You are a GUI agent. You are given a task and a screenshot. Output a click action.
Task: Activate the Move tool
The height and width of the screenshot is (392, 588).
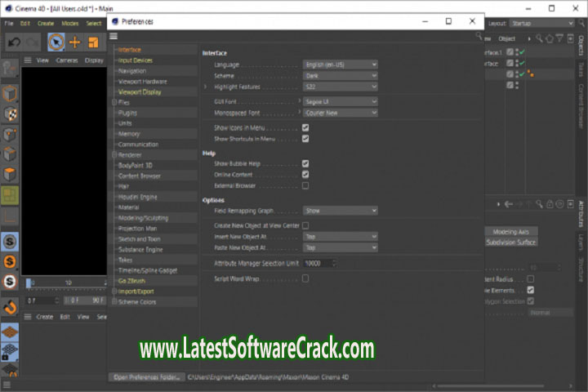click(x=75, y=42)
